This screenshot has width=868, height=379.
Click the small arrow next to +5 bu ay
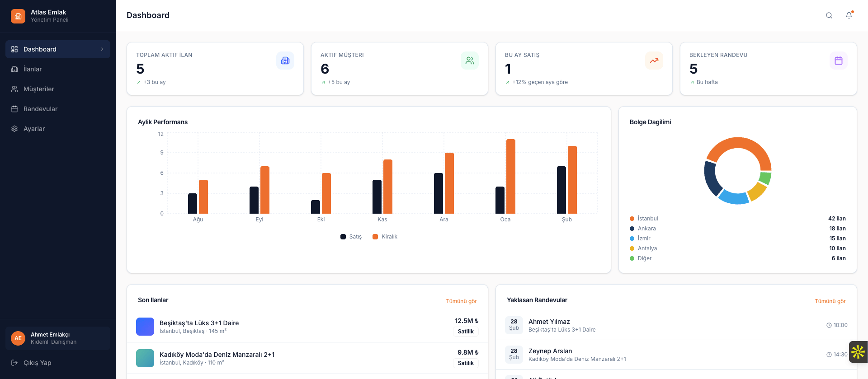coord(323,82)
